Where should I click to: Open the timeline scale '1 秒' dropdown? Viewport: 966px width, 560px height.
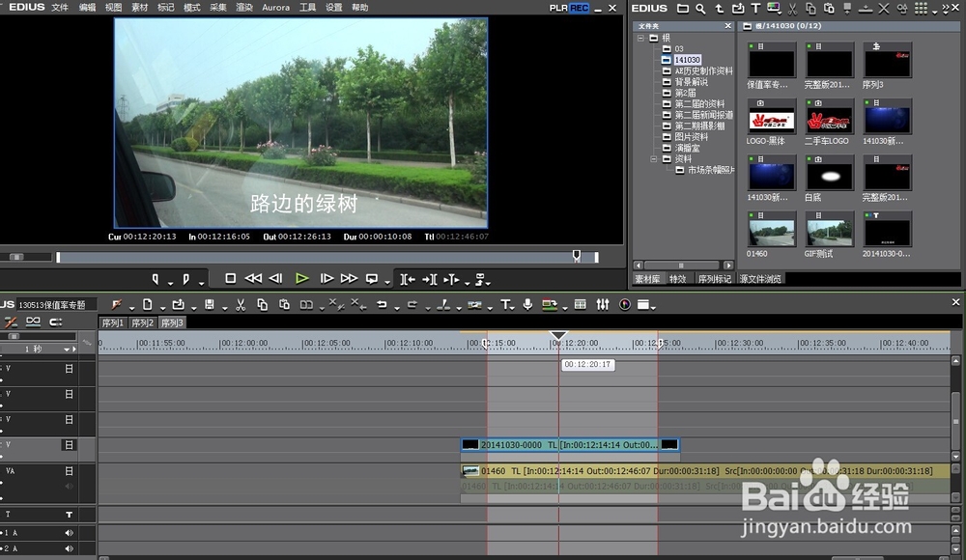point(67,350)
